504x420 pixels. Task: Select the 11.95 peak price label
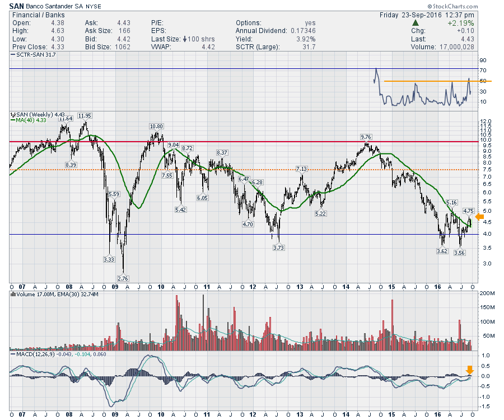85,116
